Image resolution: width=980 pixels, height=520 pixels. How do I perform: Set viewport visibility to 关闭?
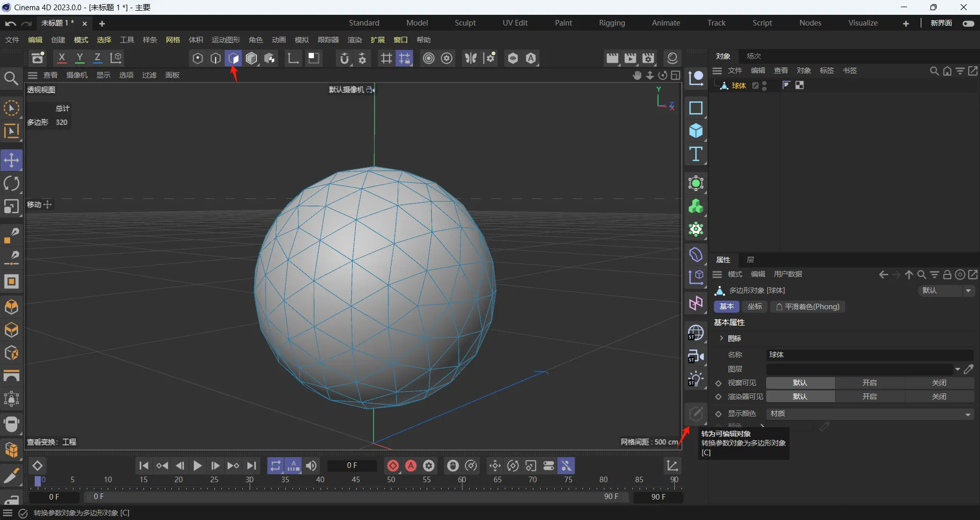pyautogui.click(x=939, y=383)
